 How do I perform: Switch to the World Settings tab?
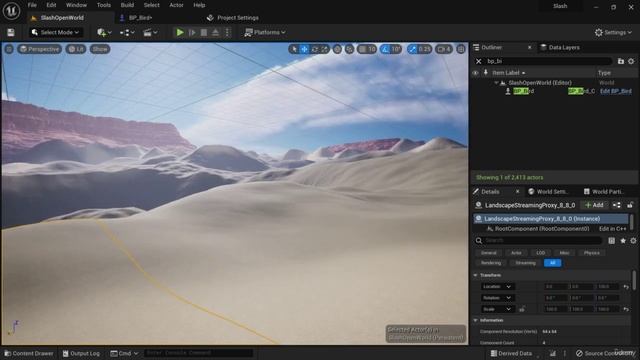click(x=548, y=192)
